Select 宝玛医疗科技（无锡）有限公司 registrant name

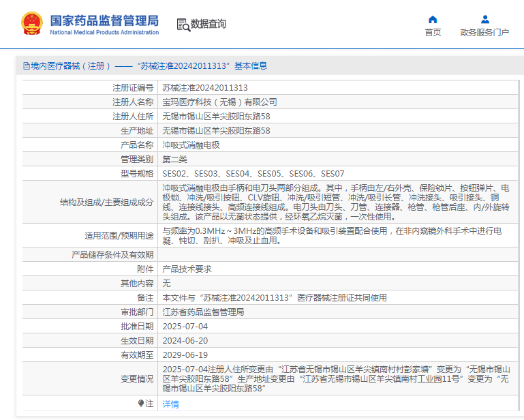coord(219,102)
